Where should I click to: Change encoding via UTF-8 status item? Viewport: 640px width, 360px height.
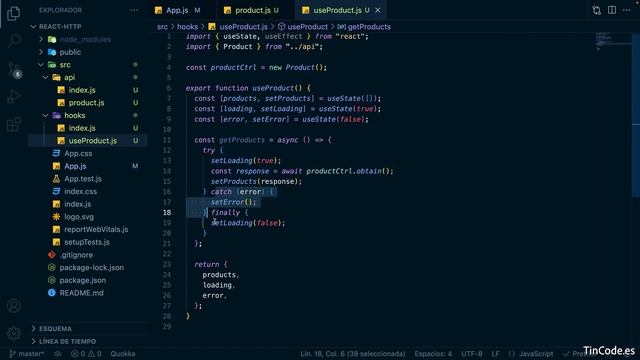[471, 353]
